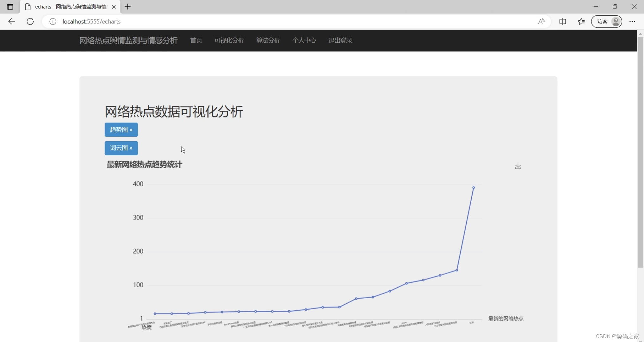Open a new browser tab
The image size is (644, 342).
click(128, 7)
